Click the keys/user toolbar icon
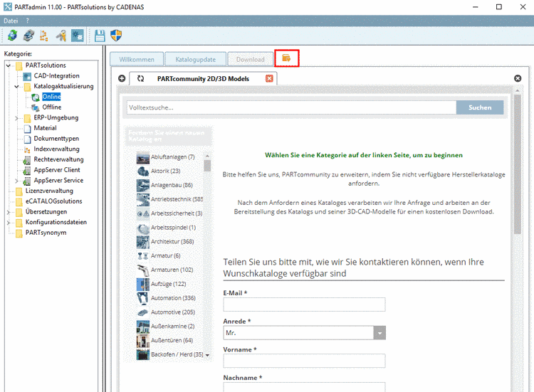Screen dimensions: 534x392 pos(61,36)
